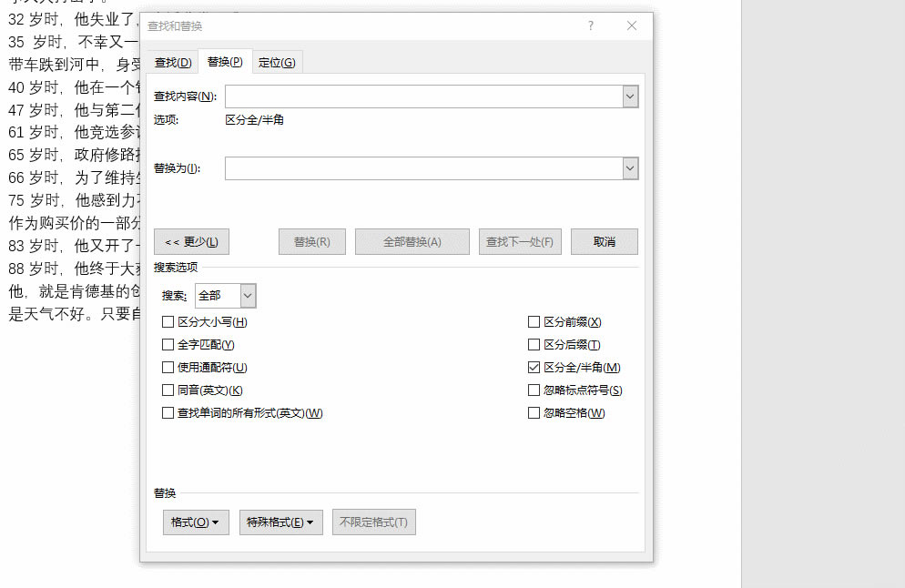Enable the 同音(英文)(K) checkbox

click(168, 390)
